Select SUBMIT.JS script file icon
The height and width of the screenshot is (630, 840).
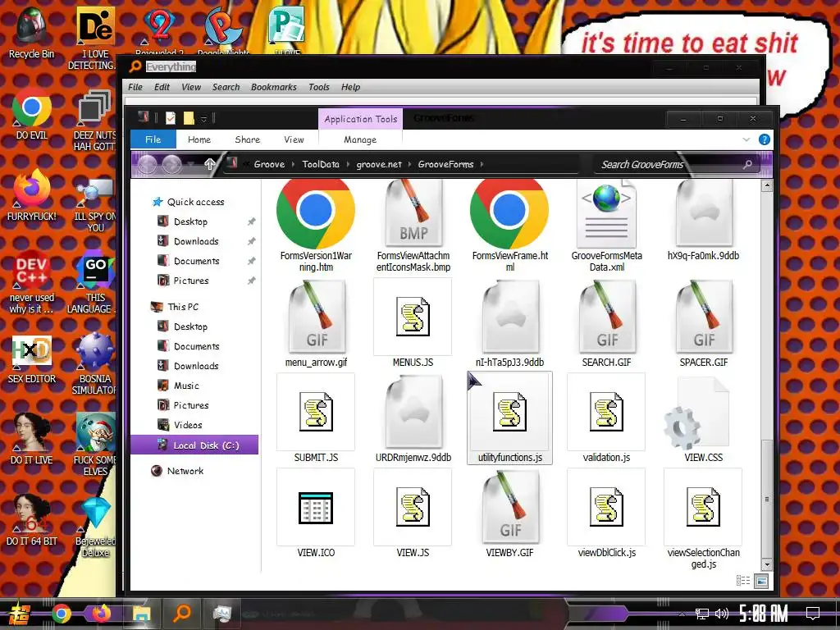pos(316,412)
